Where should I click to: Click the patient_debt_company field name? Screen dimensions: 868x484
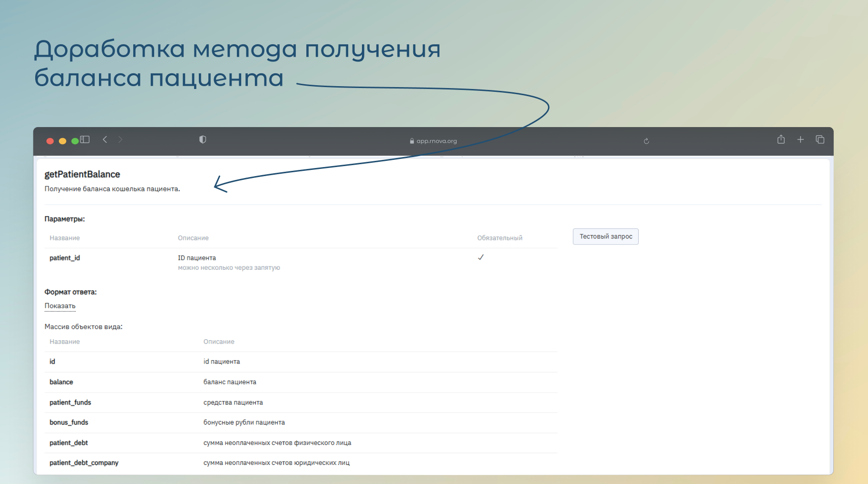84,463
